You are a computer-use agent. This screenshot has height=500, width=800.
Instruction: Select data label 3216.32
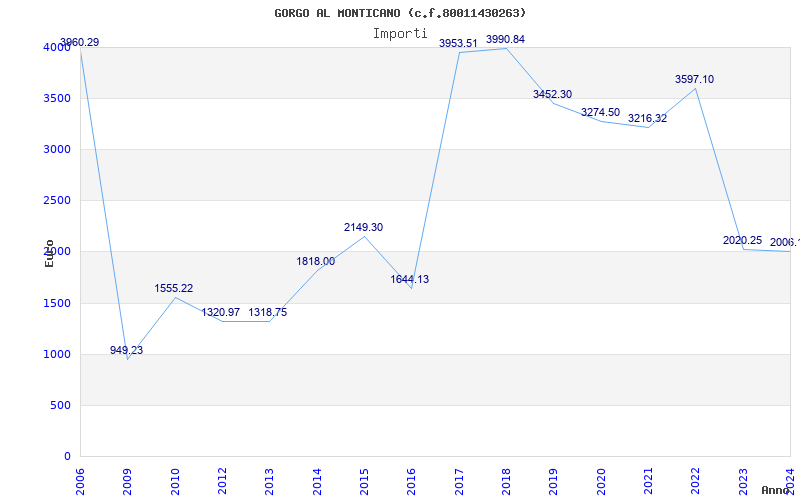(647, 118)
